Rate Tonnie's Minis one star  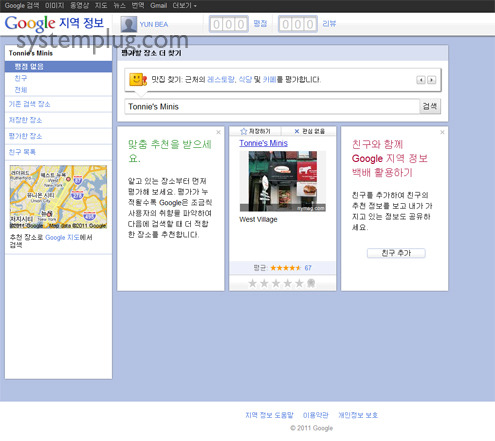click(253, 283)
